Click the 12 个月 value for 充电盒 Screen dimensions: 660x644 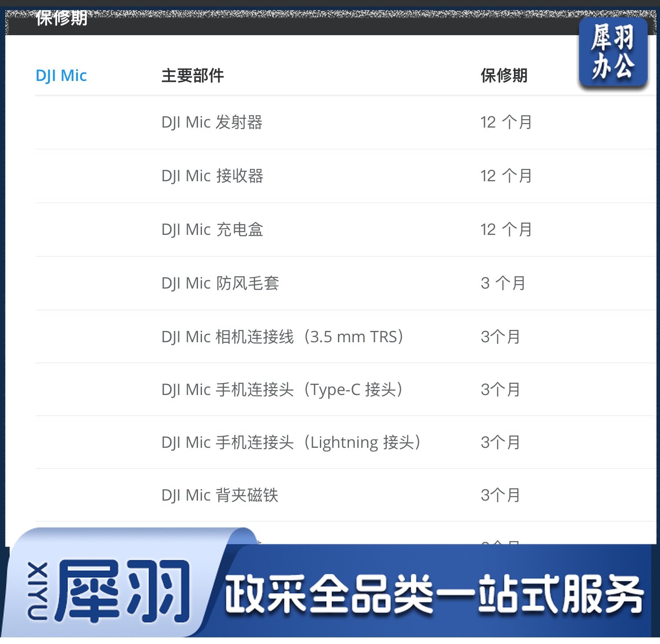pyautogui.click(x=506, y=230)
